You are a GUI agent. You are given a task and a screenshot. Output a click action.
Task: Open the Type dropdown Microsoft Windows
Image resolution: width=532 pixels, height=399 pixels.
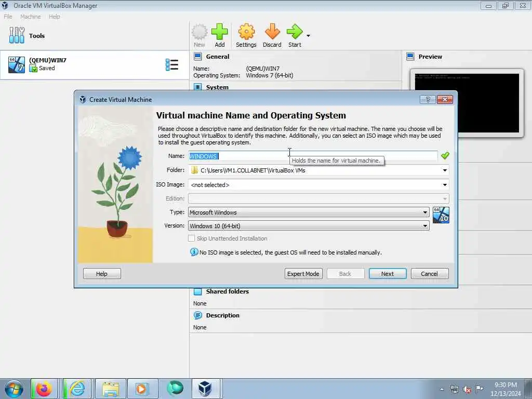(x=309, y=212)
